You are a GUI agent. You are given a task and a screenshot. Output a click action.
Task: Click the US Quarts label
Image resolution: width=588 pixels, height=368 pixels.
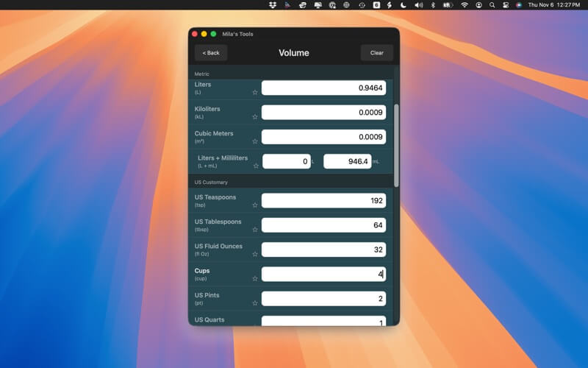(209, 319)
